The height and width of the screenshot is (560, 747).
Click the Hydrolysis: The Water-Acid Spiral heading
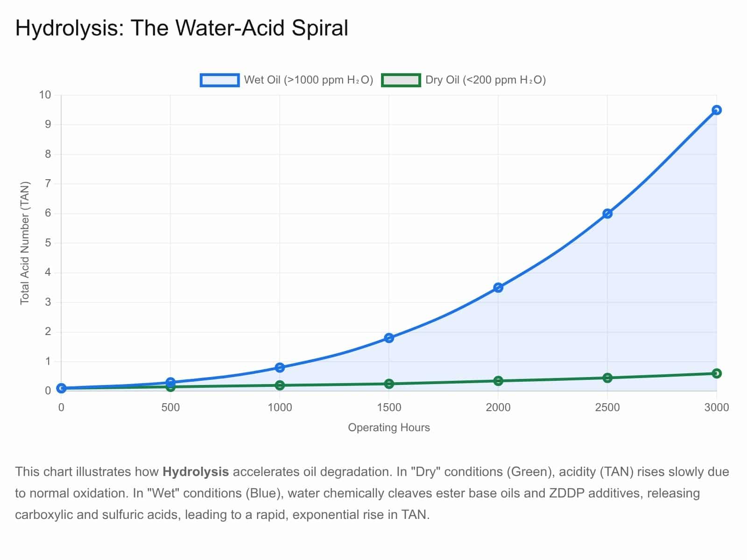(182, 28)
